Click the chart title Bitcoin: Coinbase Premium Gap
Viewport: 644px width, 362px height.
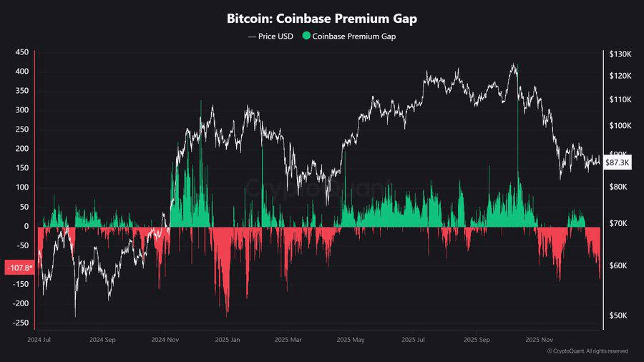click(x=321, y=19)
